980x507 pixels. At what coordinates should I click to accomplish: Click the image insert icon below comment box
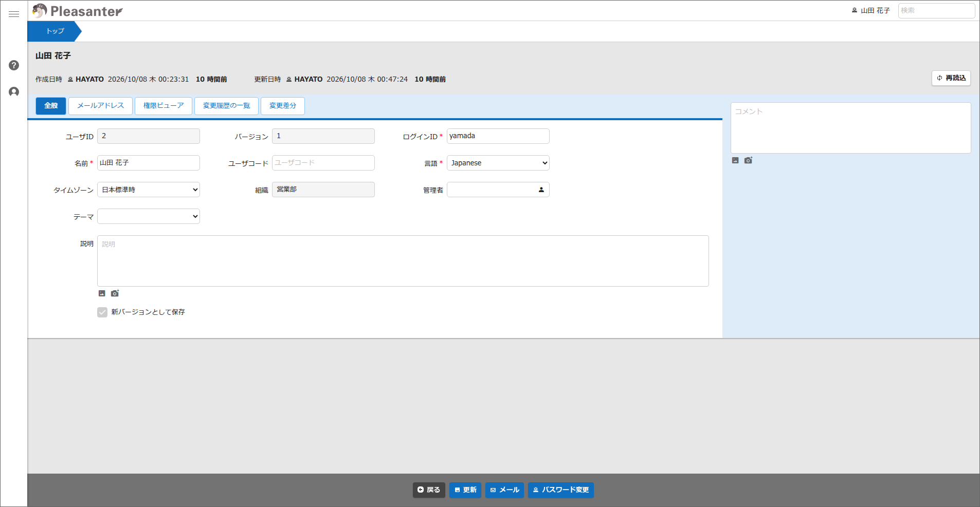735,160
